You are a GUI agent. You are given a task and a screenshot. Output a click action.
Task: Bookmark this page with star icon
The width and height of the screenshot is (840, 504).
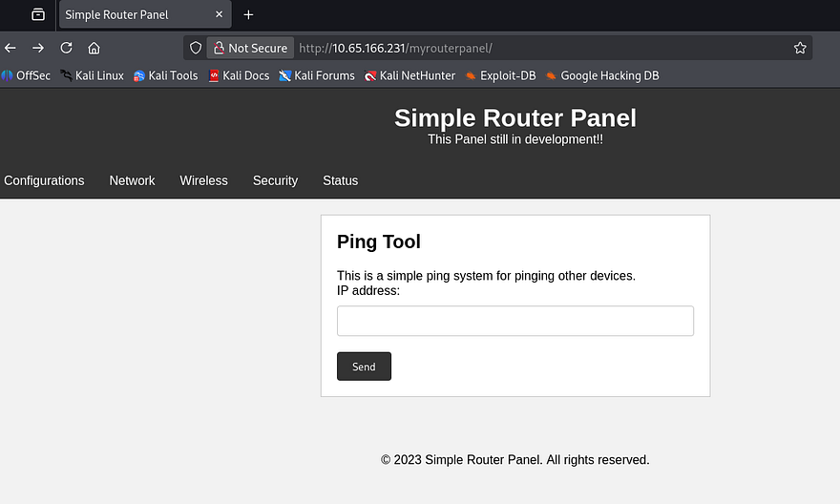[800, 48]
